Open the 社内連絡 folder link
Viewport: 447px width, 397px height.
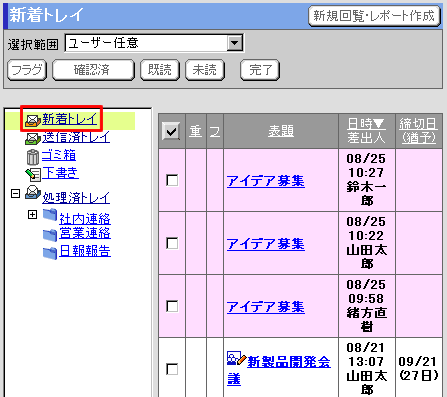pyautogui.click(x=85, y=219)
